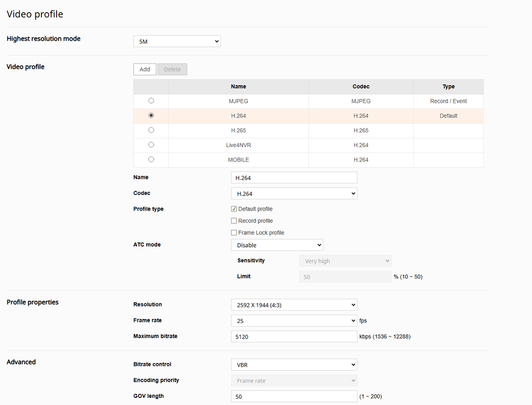This screenshot has height=405, width=532.
Task: Select the H.264 profile radio button
Action: coord(151,115)
